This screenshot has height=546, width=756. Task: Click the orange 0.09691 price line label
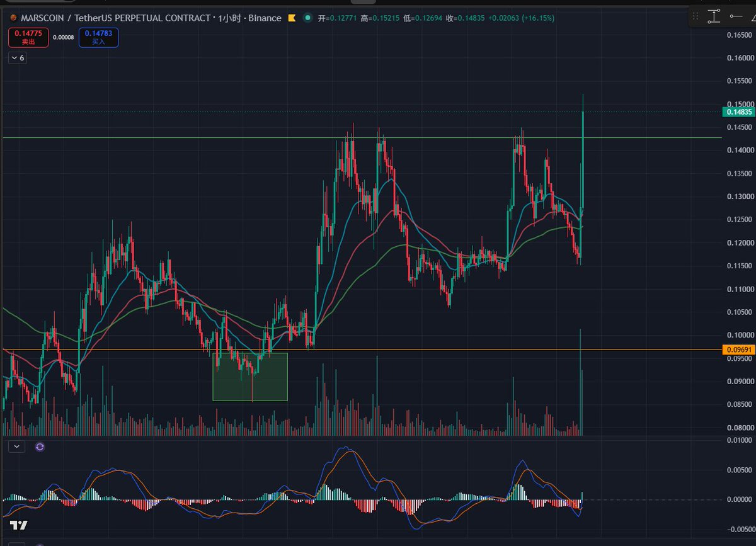click(738, 350)
